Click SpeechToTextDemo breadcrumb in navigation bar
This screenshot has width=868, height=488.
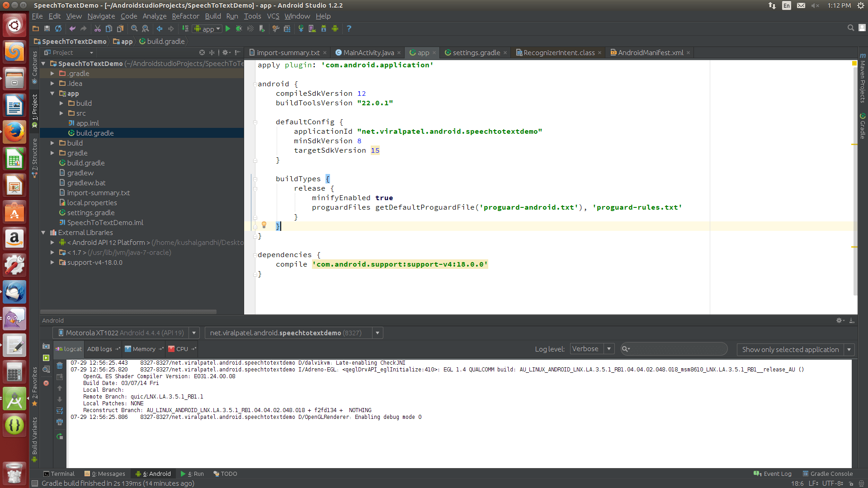(x=70, y=41)
